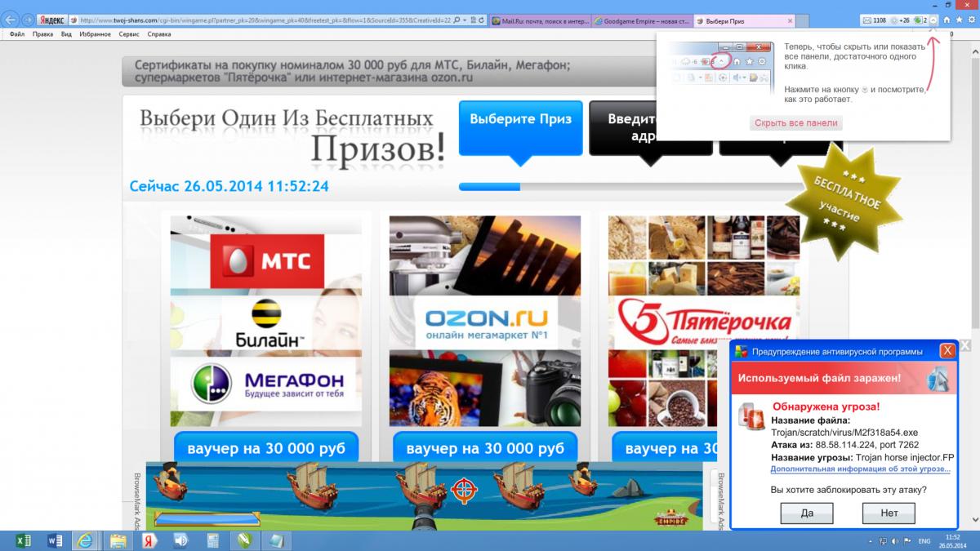Click voucher button under the OZON.ru card
Screen dimensions: 980x551
[485, 448]
